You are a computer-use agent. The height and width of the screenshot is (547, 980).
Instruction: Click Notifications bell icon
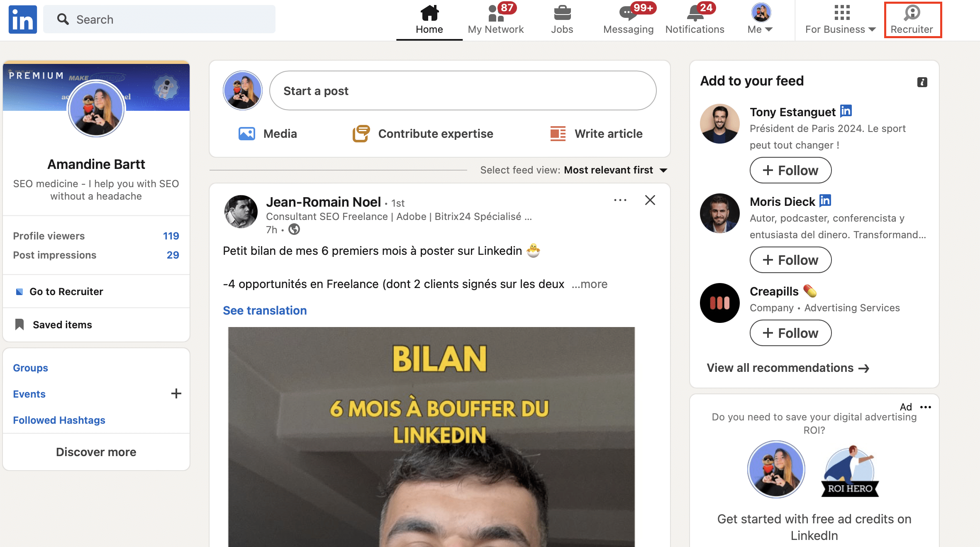(695, 18)
